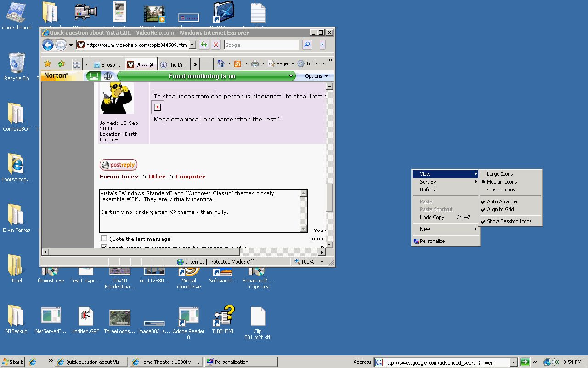
Task: Go back in Internet Explorer
Action: (x=48, y=45)
